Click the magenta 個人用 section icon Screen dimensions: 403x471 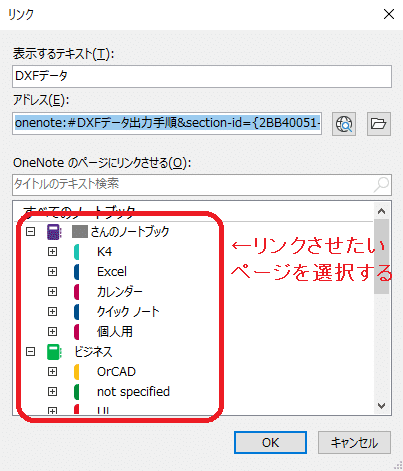click(x=77, y=332)
